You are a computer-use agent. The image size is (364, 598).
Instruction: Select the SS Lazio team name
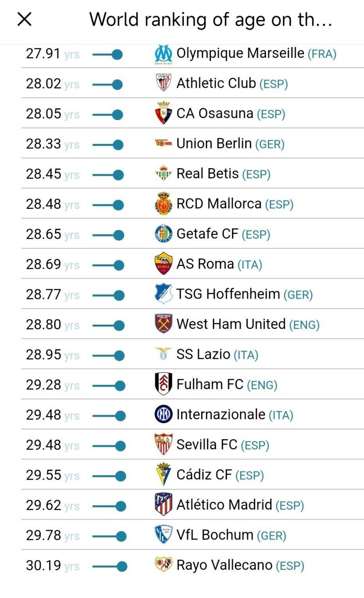click(203, 354)
